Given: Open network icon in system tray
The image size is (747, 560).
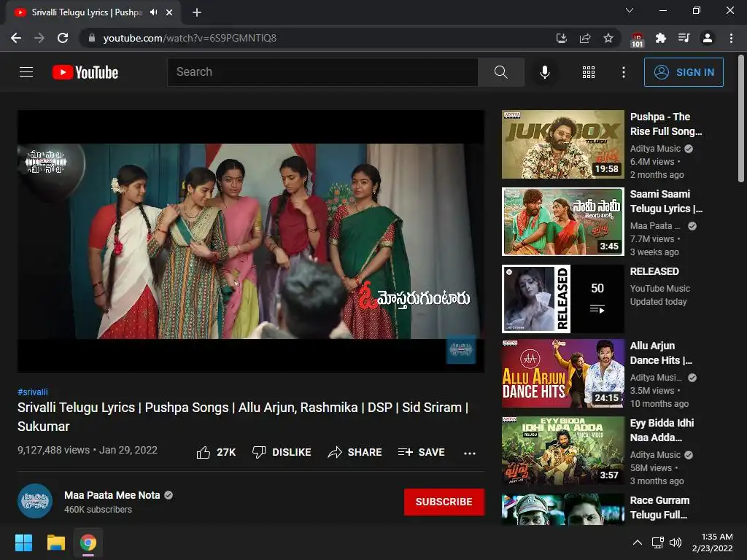Looking at the screenshot, I should [658, 542].
